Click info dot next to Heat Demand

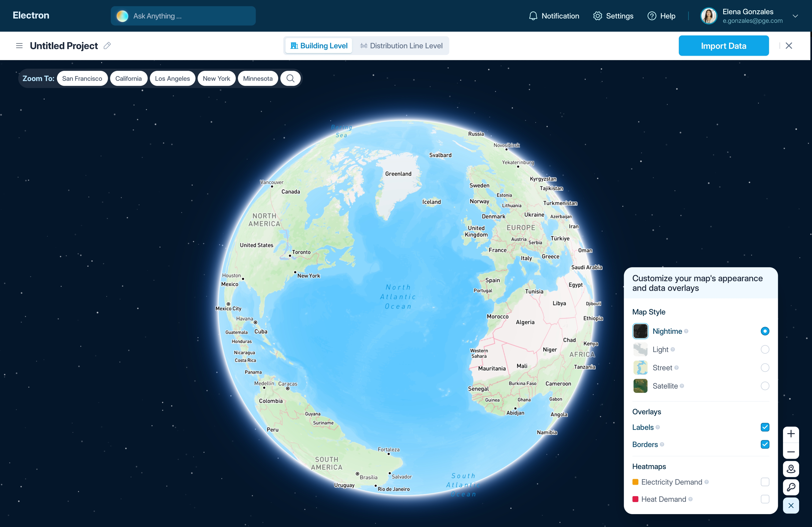[691, 499]
